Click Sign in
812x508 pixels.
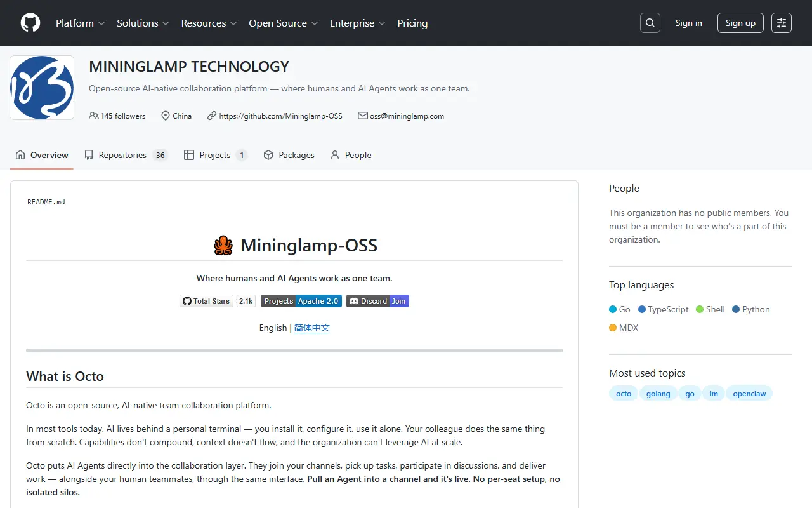[x=688, y=23]
